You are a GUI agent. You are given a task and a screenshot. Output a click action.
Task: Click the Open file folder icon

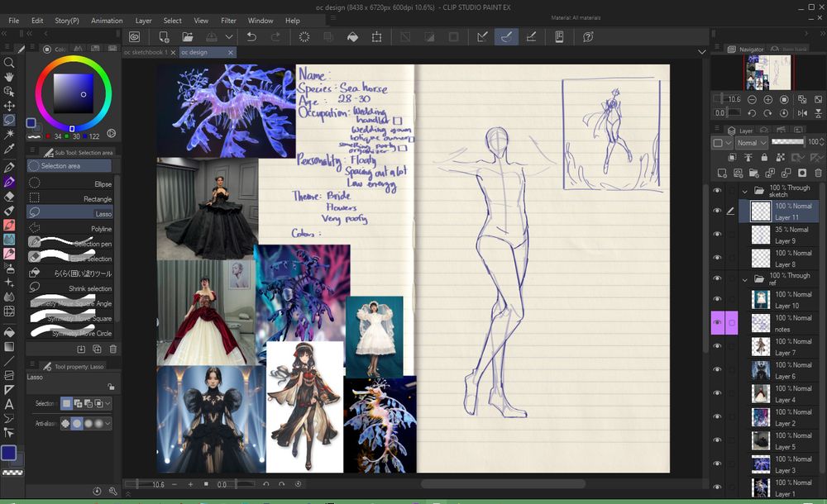pos(188,37)
